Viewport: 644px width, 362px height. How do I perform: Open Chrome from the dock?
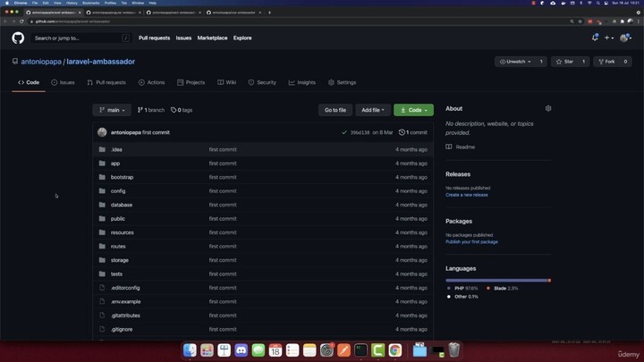click(394, 350)
